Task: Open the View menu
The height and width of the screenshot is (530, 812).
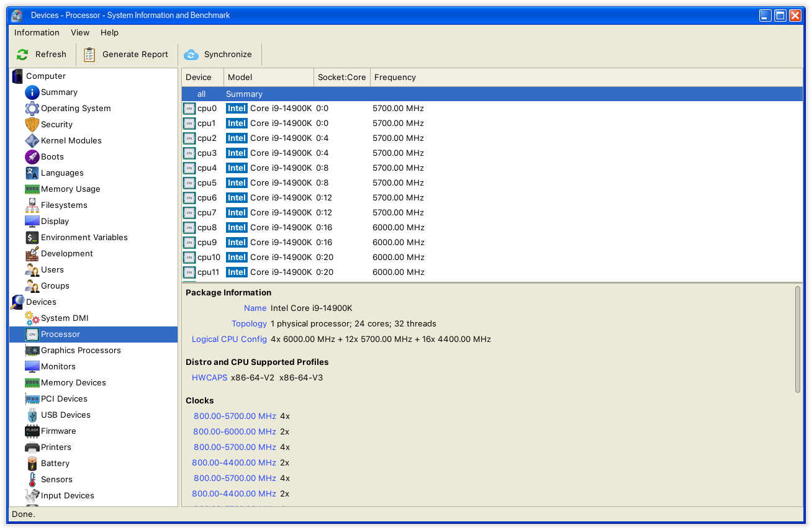Action: (80, 33)
